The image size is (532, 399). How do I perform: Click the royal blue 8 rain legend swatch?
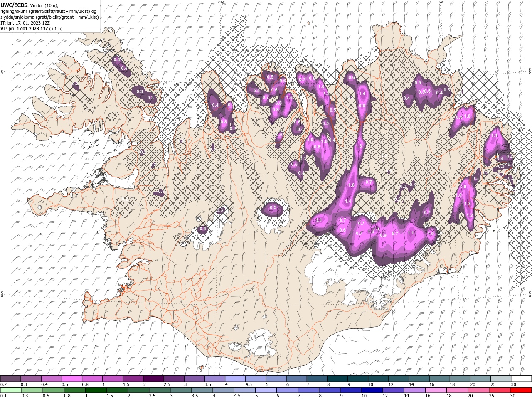(x=329, y=390)
